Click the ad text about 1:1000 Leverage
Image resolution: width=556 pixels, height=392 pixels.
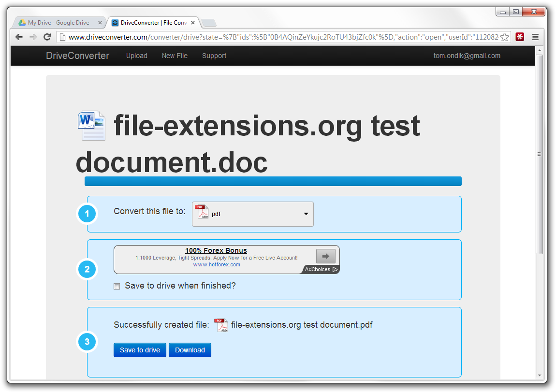coord(216,258)
